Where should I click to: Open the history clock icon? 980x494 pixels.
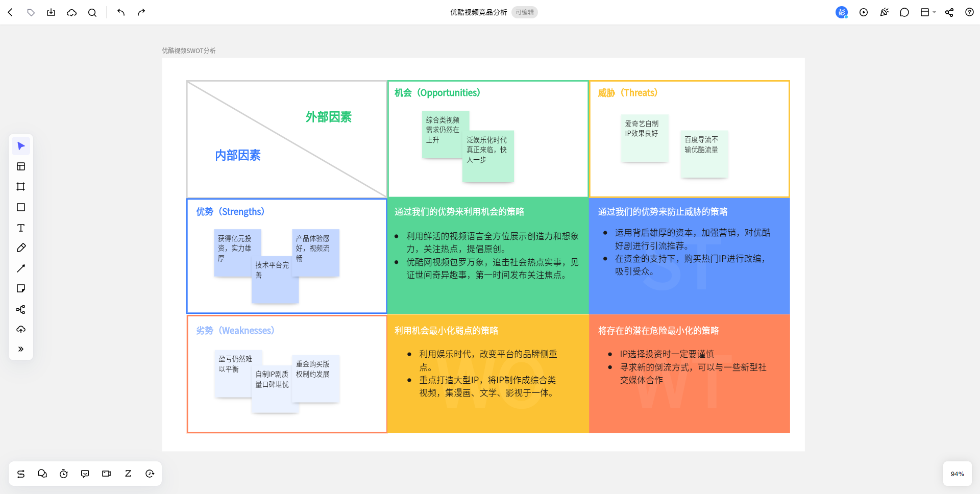point(150,474)
